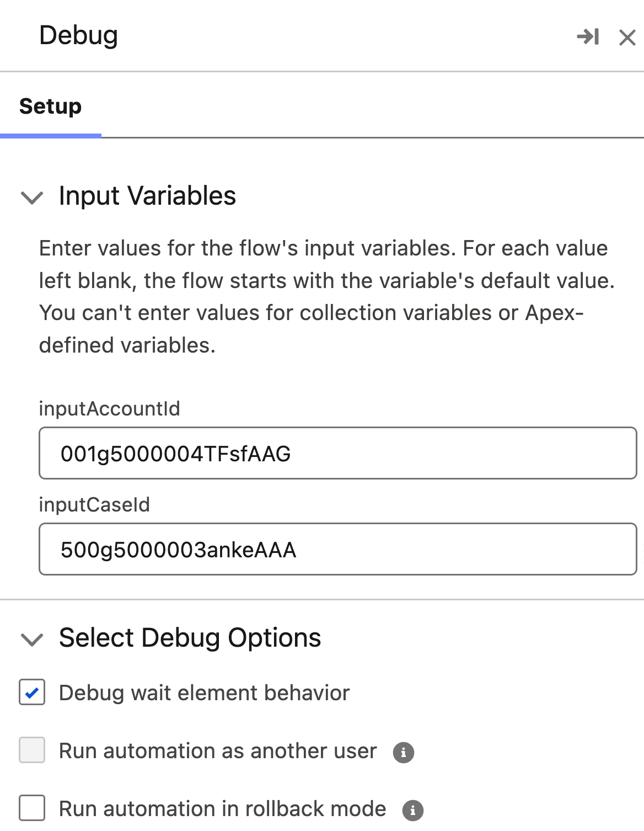Screen dimensions: 644x831
Task: Open info tooltip for run as another user
Action: point(403,752)
